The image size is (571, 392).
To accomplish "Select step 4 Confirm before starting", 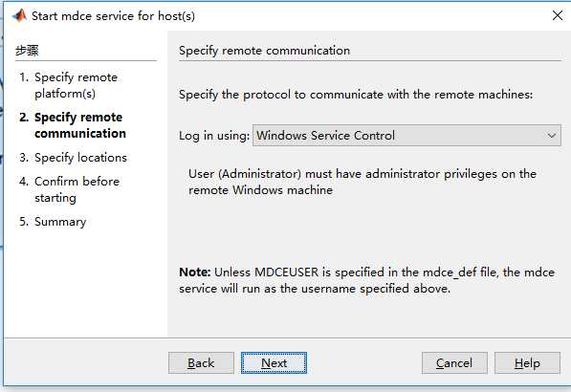I will click(70, 189).
